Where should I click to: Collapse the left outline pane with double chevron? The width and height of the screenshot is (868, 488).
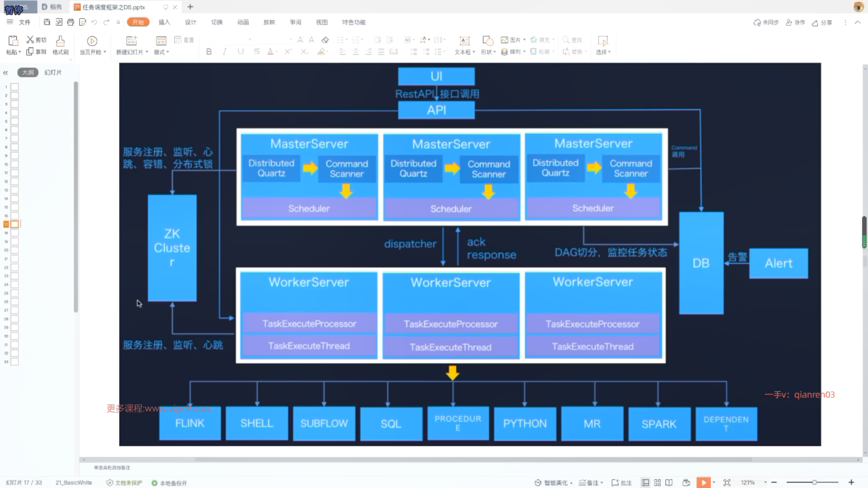point(5,73)
